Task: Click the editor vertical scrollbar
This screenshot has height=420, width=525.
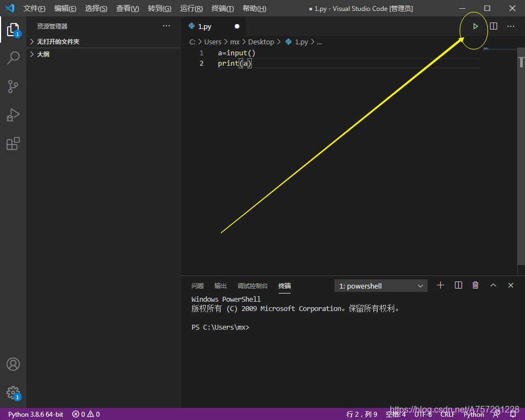Action: pyautogui.click(x=521, y=157)
